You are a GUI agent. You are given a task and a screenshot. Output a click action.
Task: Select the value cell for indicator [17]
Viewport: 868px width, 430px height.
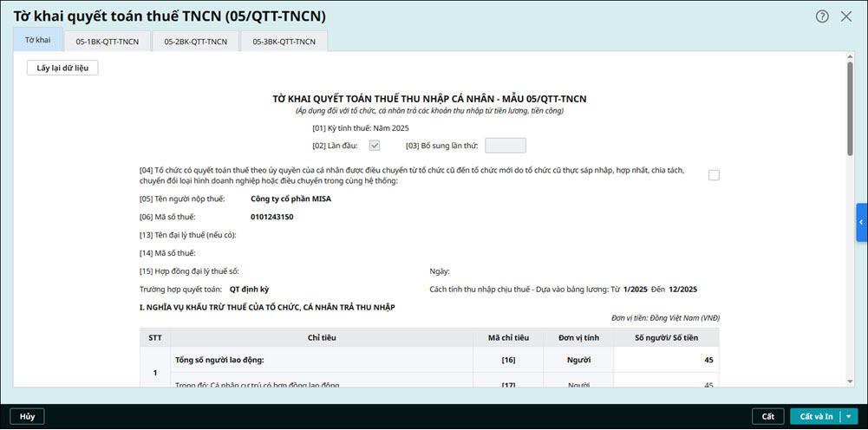click(666, 384)
